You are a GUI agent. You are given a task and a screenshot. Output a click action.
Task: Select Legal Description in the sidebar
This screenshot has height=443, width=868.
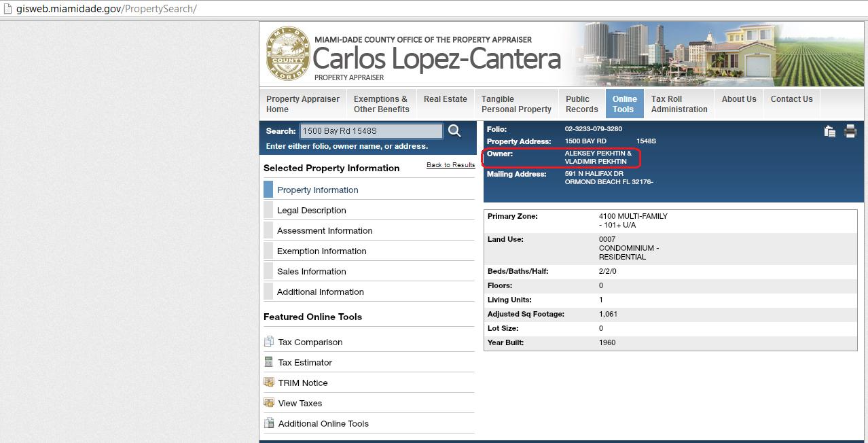pyautogui.click(x=311, y=211)
